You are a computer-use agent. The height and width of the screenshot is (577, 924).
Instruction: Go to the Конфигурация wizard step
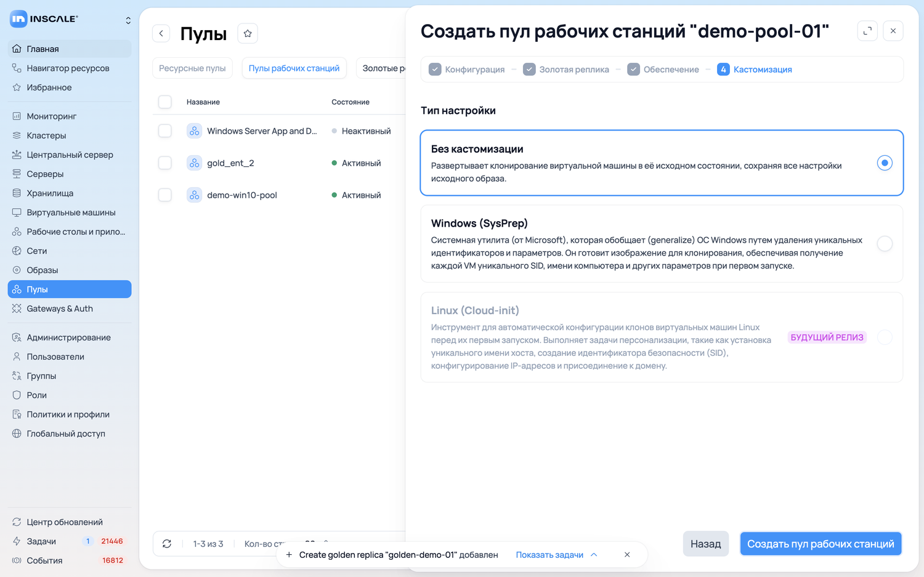click(x=467, y=70)
